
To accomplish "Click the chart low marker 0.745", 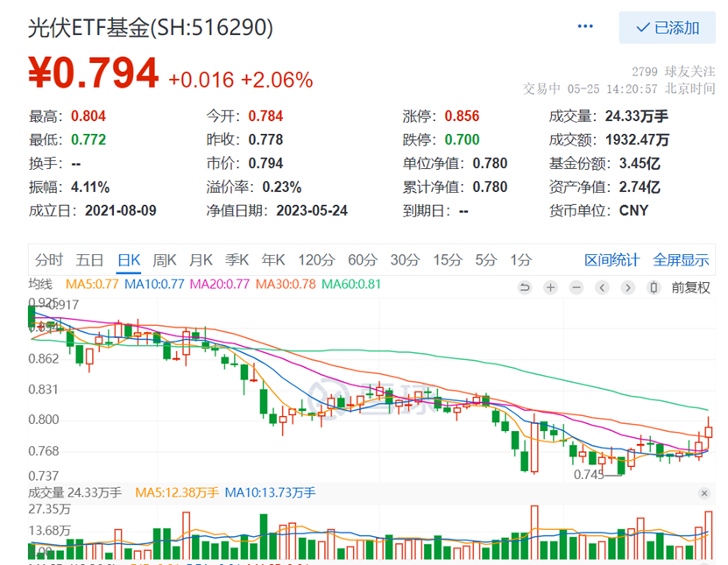I will click(589, 475).
